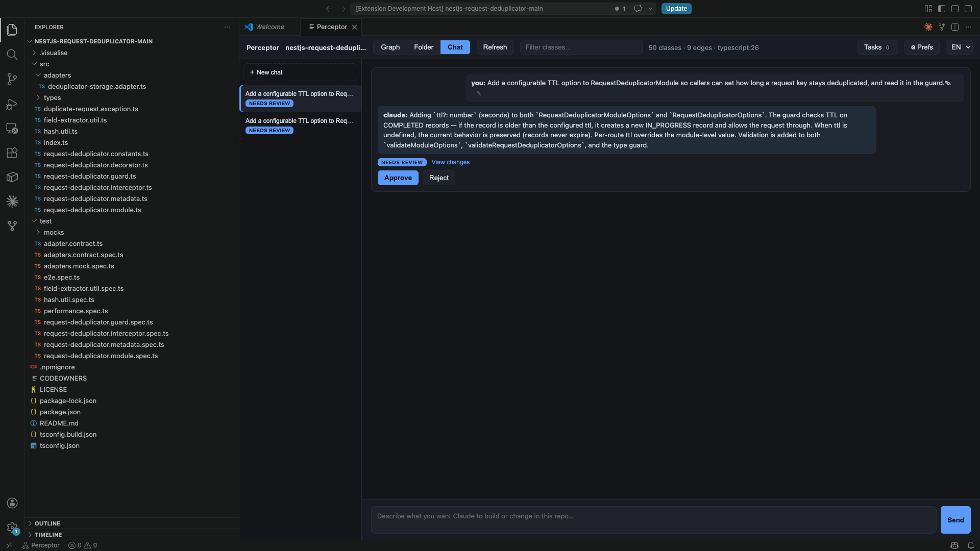Open the Tasks button
The height and width of the screenshot is (551, 980).
tap(877, 47)
